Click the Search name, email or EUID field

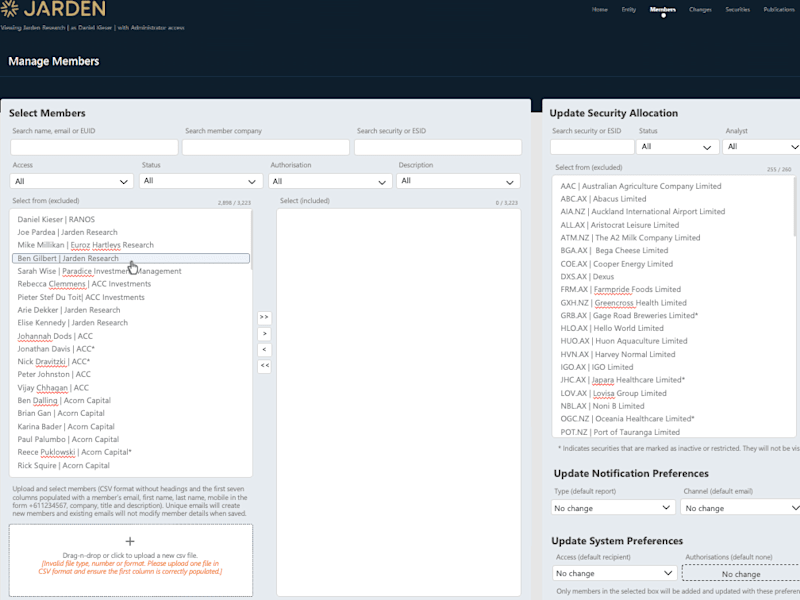[x=94, y=147]
